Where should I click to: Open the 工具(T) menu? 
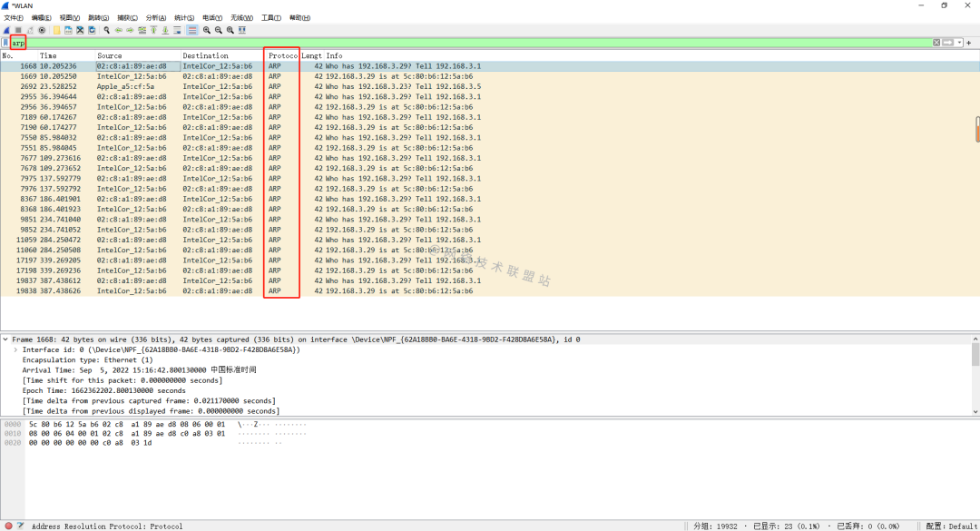click(270, 17)
